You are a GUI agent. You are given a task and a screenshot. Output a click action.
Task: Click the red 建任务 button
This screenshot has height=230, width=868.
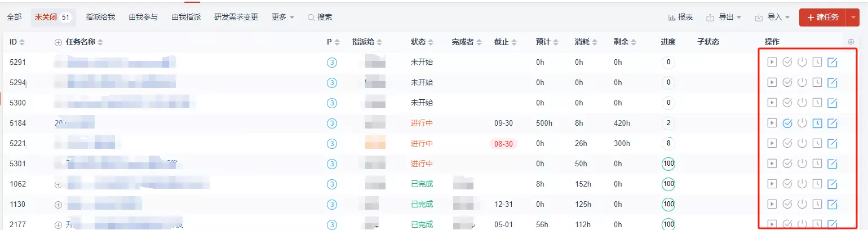822,17
